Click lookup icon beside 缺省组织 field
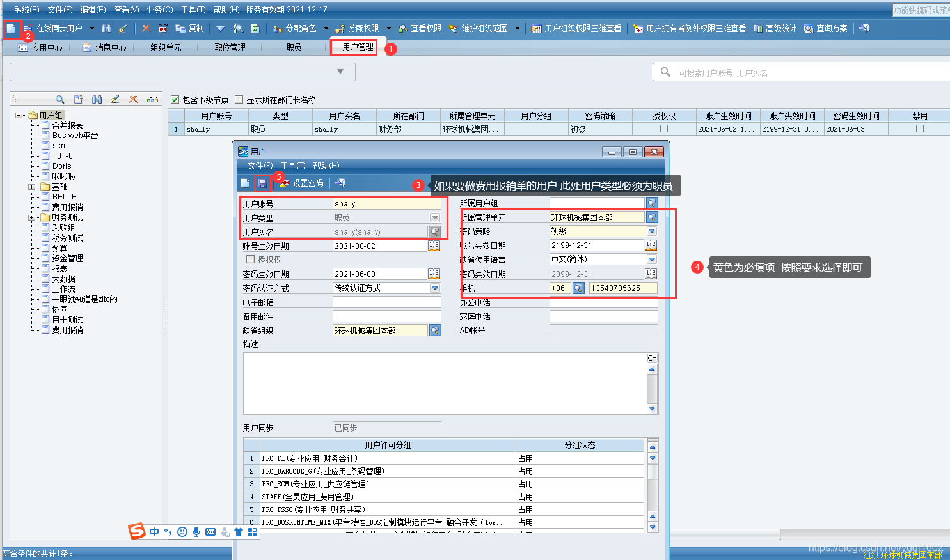 pyautogui.click(x=434, y=331)
